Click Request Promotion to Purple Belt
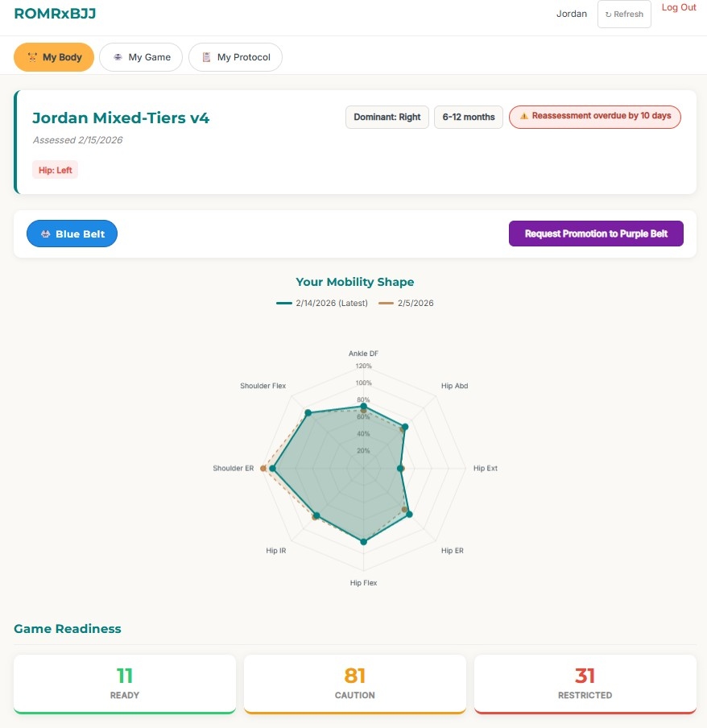The image size is (707, 728). (596, 233)
